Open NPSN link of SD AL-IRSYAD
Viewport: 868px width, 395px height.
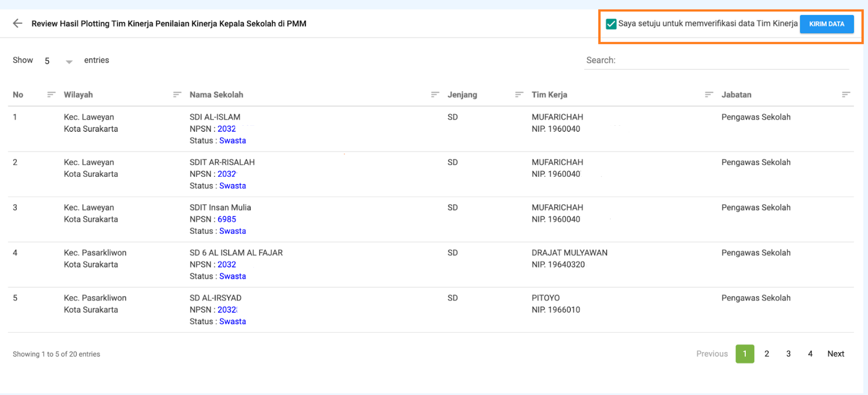pos(227,310)
